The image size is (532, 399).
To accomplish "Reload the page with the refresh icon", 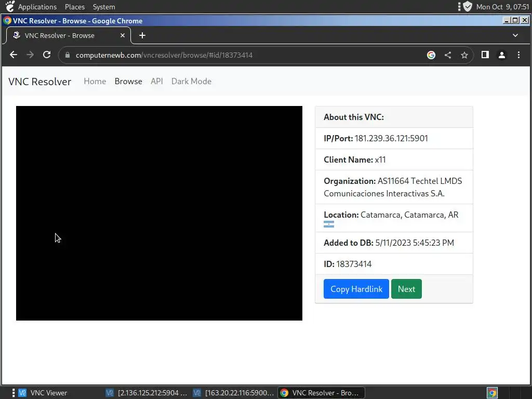I will (x=47, y=55).
